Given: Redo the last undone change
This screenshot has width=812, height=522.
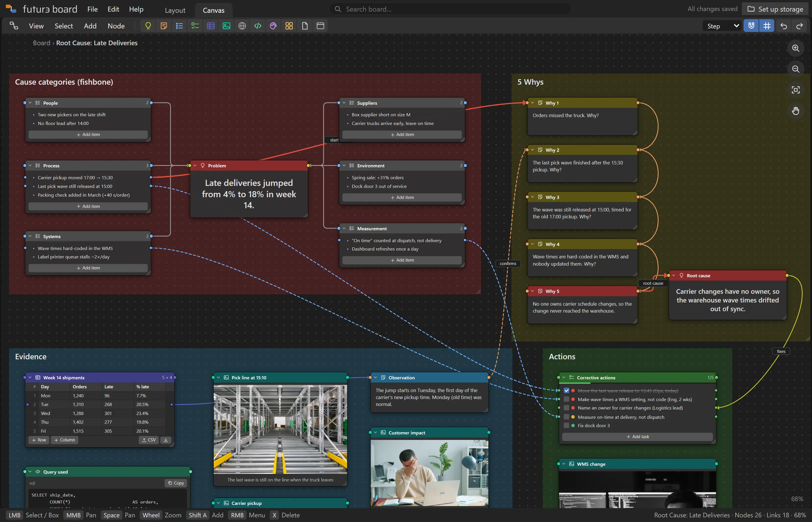Looking at the screenshot, I should tap(800, 26).
